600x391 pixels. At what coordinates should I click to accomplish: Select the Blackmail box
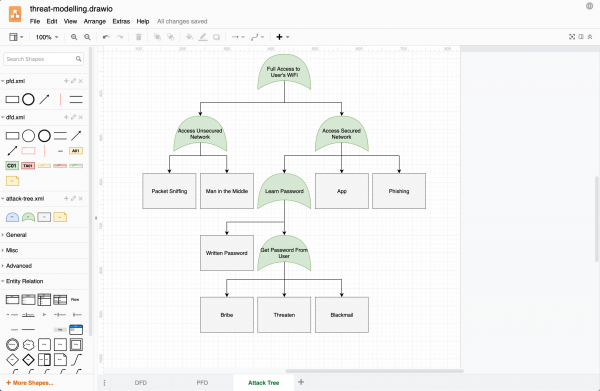pos(342,315)
